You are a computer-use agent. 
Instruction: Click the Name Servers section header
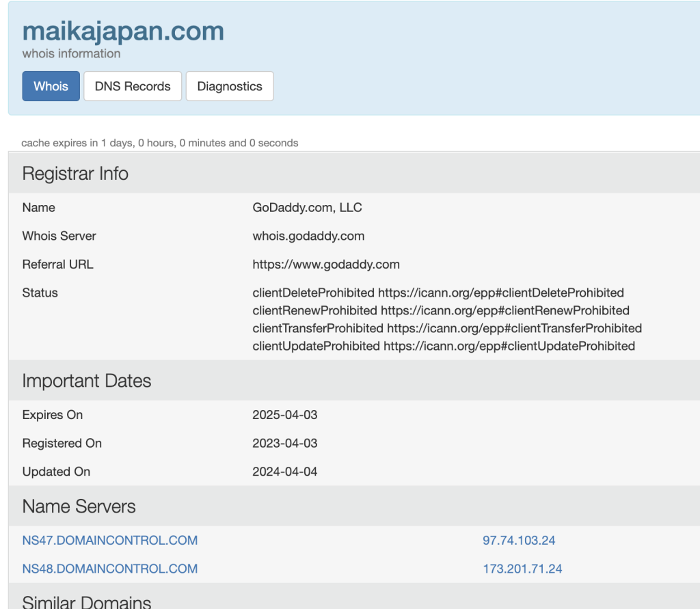tap(79, 506)
